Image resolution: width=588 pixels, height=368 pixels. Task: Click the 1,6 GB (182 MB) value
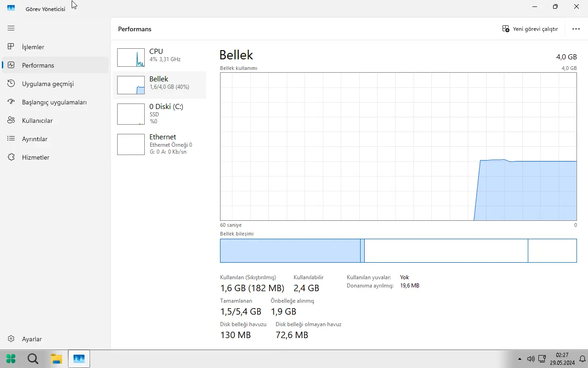coord(252,288)
